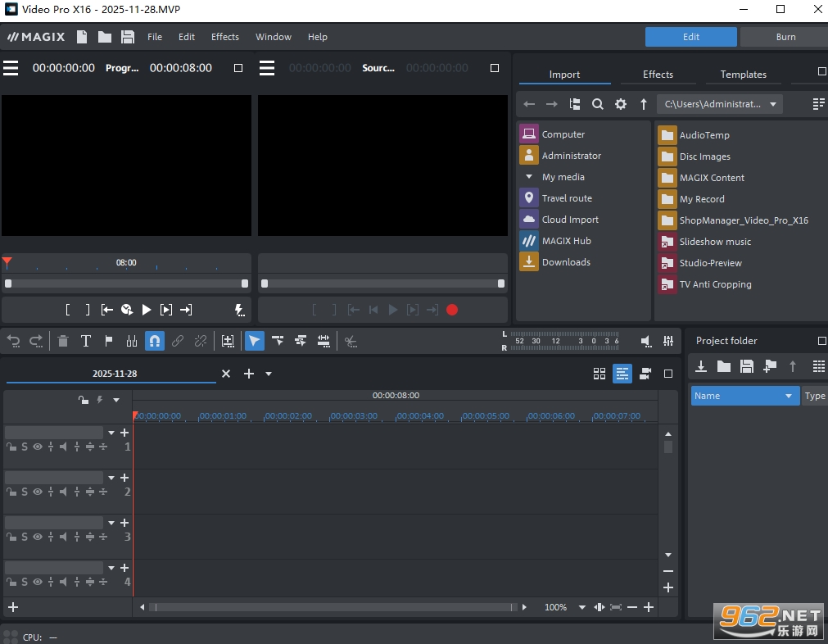Open the audio mixer sliders icon in the toolbar
This screenshot has width=828, height=644.
[x=132, y=342]
